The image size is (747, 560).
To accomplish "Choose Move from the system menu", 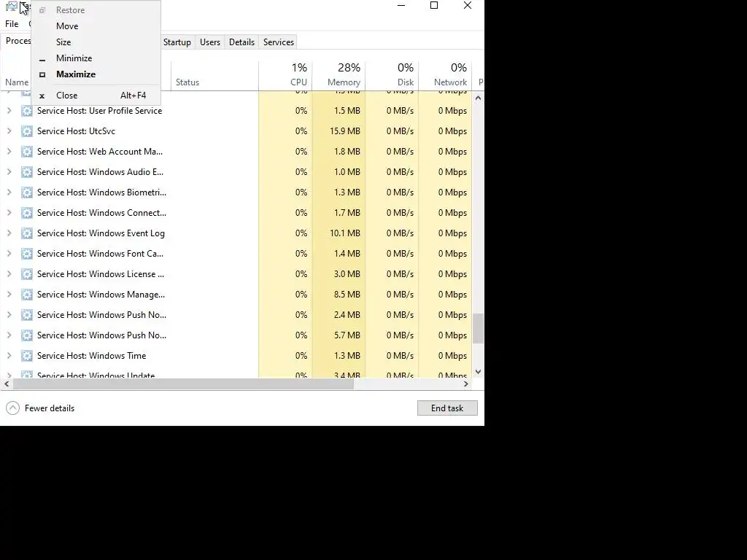I will 96,26.
